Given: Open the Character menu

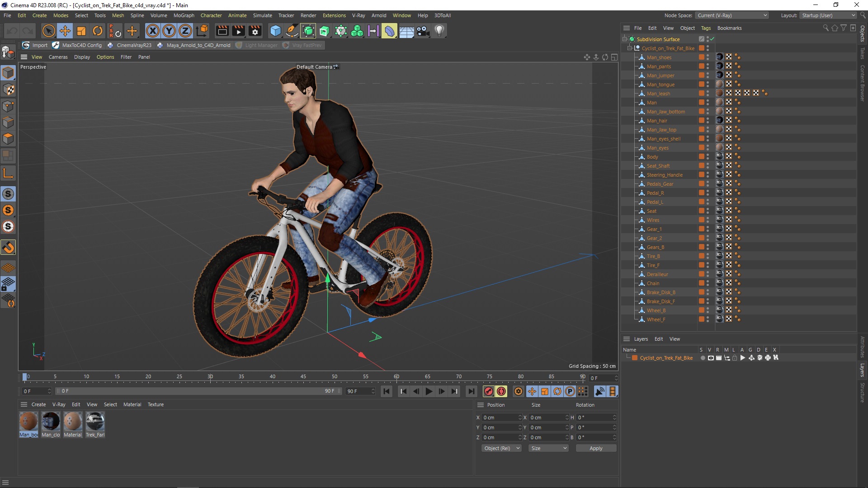Looking at the screenshot, I should tap(211, 15).
